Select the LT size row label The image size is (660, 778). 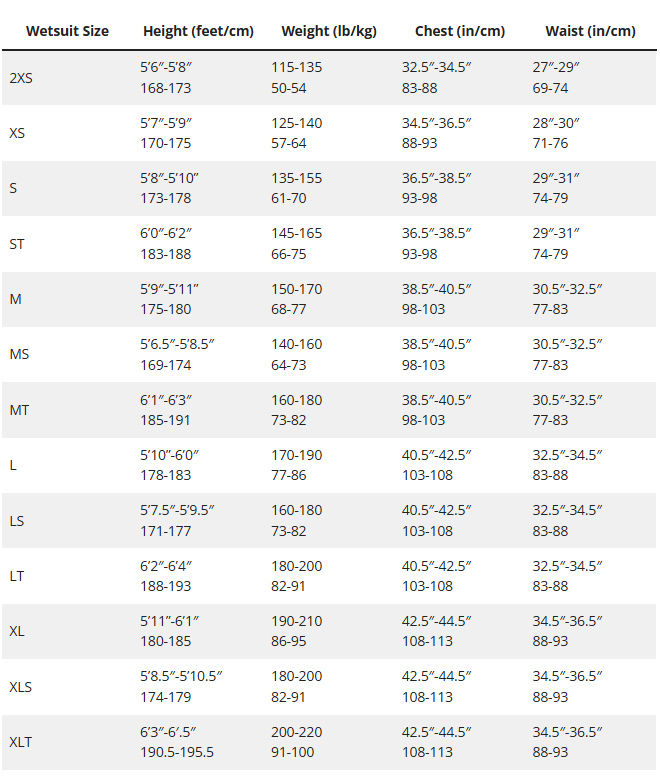point(16,576)
